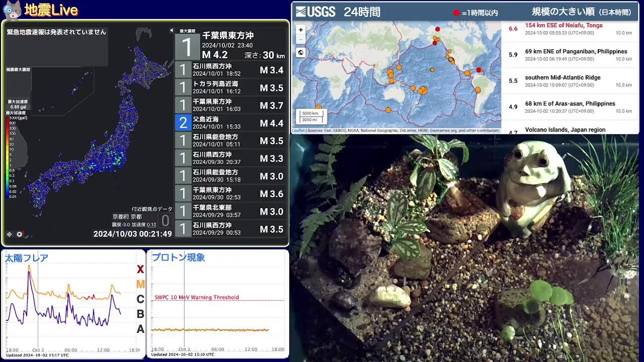Image resolution: width=644 pixels, height=362 pixels.
Task: Click the large red marker near Alaska
Action: click(438, 29)
